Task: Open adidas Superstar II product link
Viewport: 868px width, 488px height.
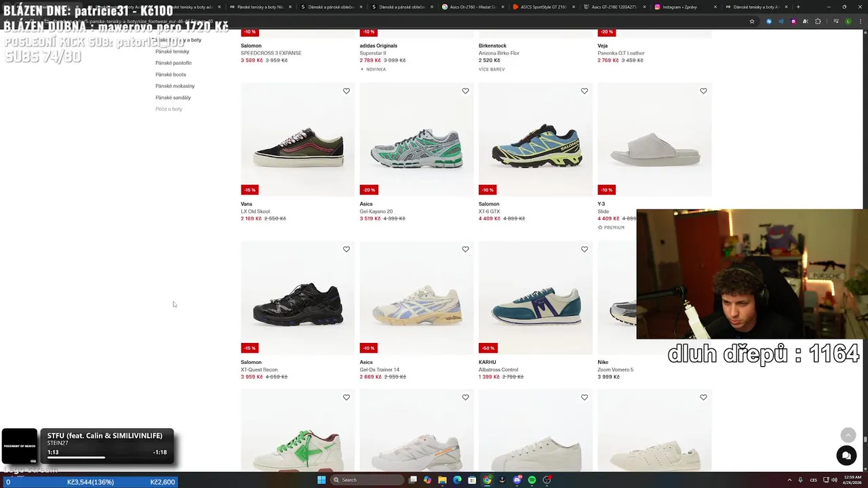Action: tap(373, 53)
